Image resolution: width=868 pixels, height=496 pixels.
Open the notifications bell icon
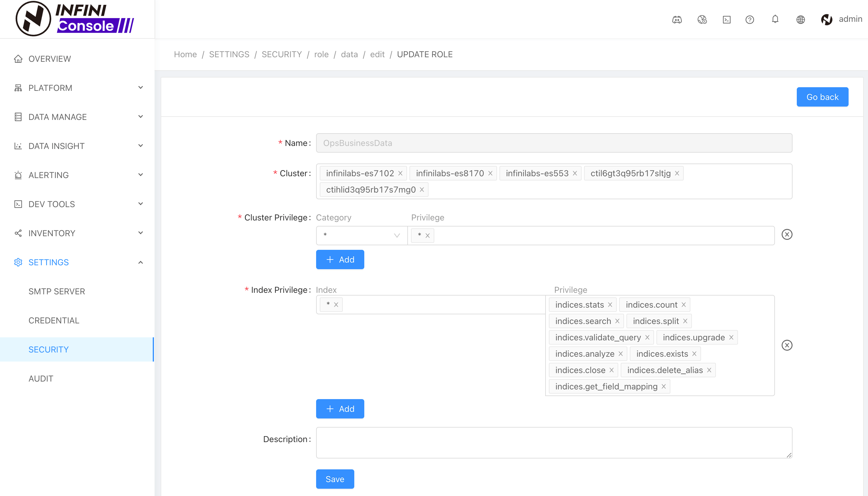tap(775, 19)
